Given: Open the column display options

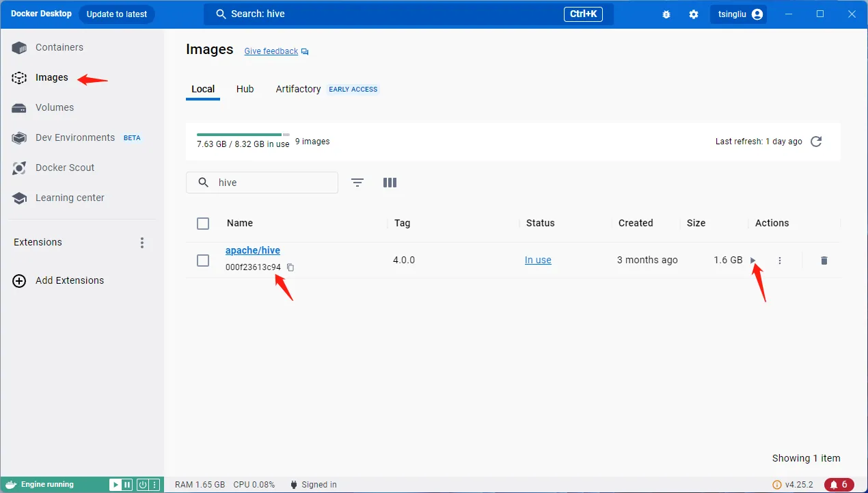Looking at the screenshot, I should pos(390,183).
